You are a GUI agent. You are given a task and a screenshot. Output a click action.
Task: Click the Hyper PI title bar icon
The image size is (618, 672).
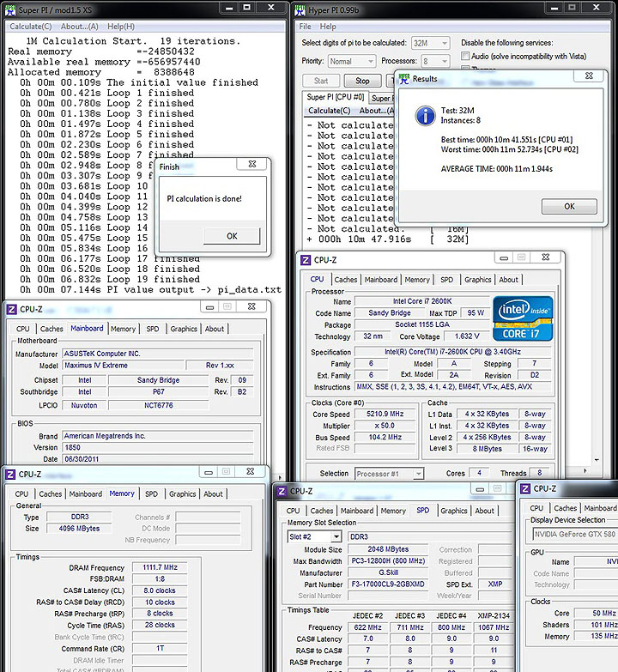(x=300, y=9)
